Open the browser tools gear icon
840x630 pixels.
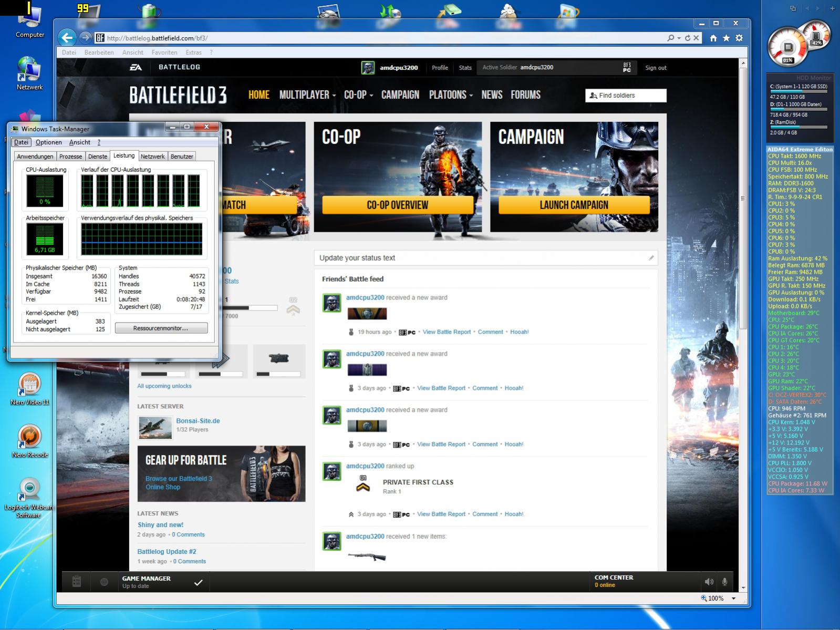739,38
